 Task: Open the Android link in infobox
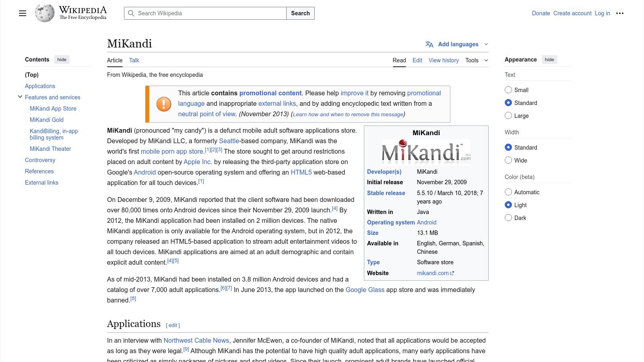[427, 222]
